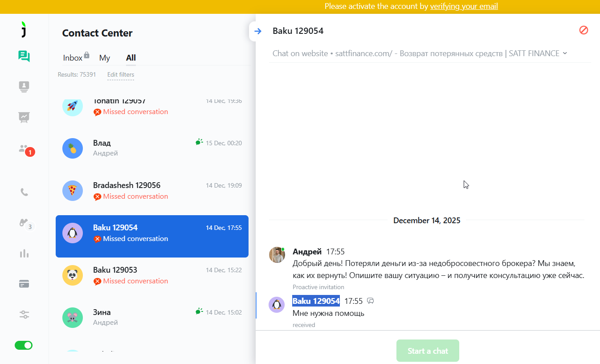Open the settings sliders icon in sidebar
Viewport: 600px width, 364px height.
click(24, 315)
